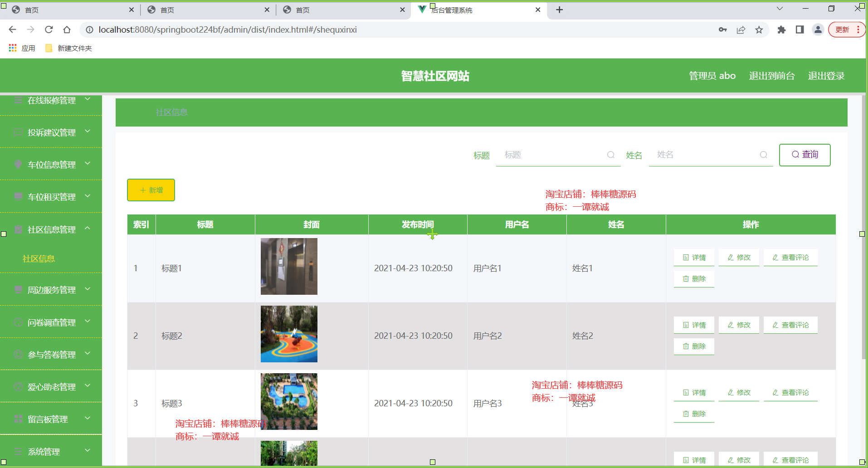Image resolution: width=868 pixels, height=468 pixels.
Task: Click 查看评论 for 标题1 row
Action: [x=790, y=257]
